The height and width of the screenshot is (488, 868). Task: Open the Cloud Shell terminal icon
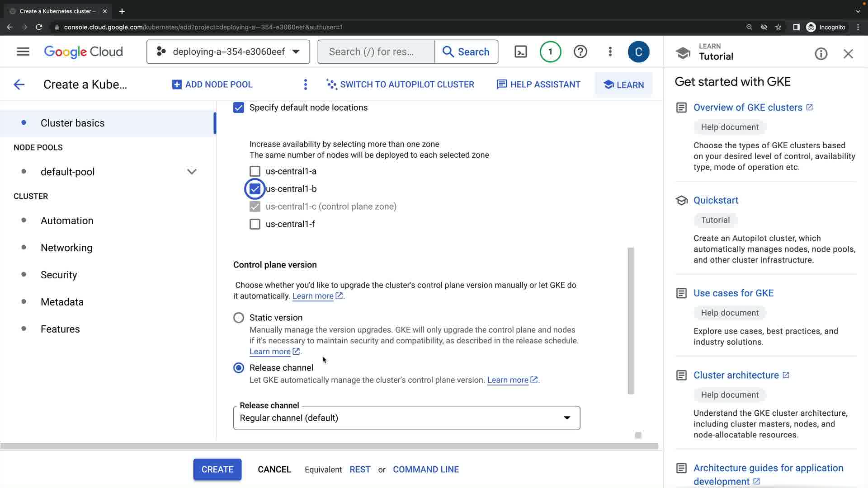[520, 52]
